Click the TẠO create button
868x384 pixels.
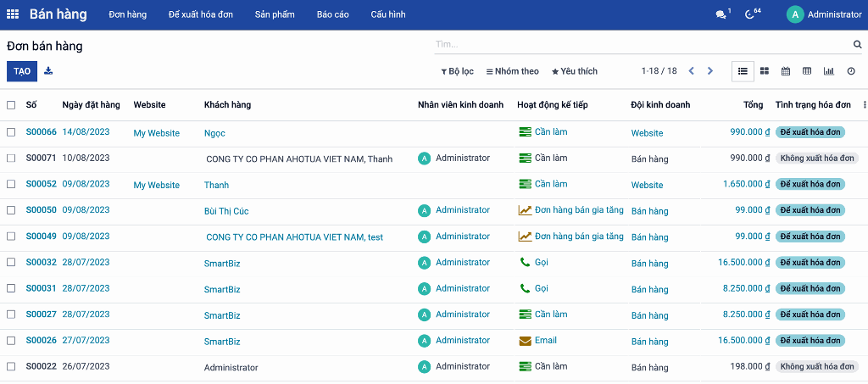[x=22, y=71]
